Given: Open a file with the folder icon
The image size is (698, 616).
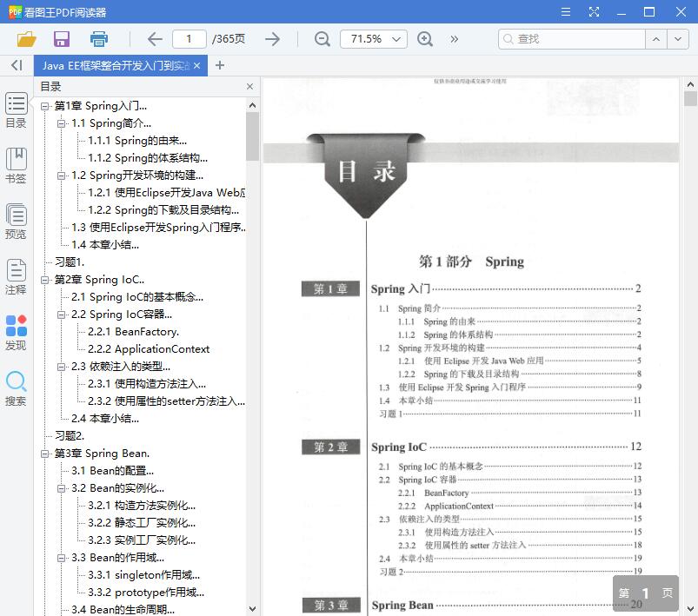Looking at the screenshot, I should coord(26,39).
